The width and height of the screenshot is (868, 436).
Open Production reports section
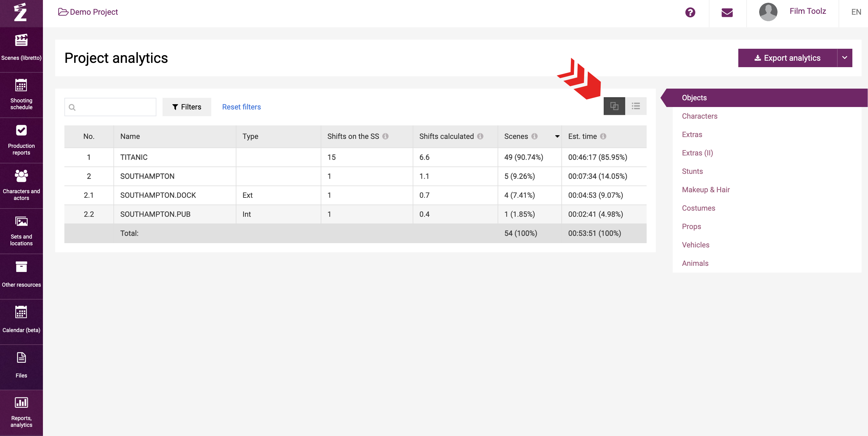point(21,140)
